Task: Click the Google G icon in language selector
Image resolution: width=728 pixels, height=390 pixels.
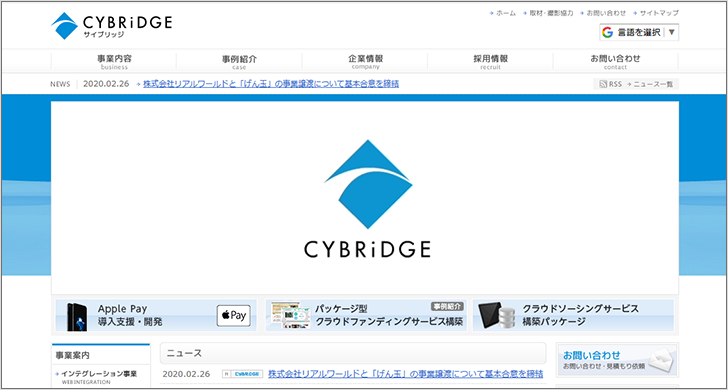Action: [607, 32]
